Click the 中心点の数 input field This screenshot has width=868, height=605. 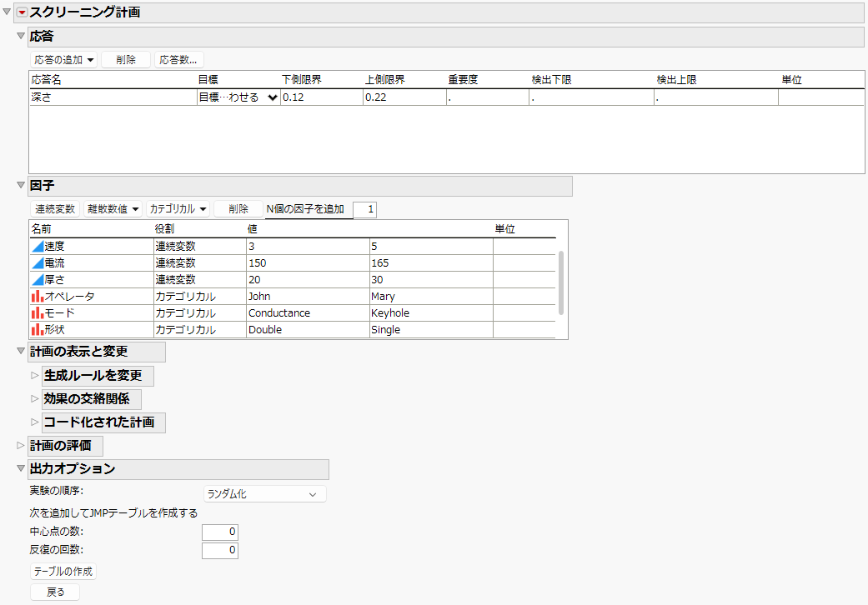tap(220, 532)
